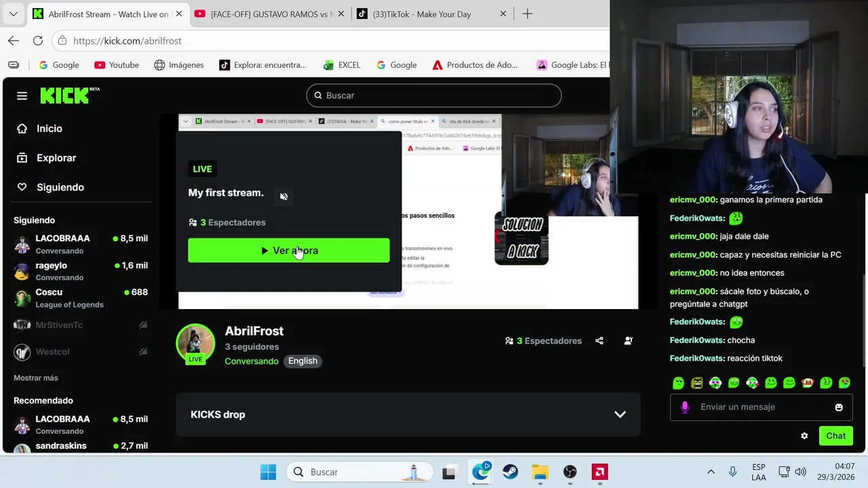Open the EXCEL bookmark
This screenshot has width=868, height=488.
point(342,65)
